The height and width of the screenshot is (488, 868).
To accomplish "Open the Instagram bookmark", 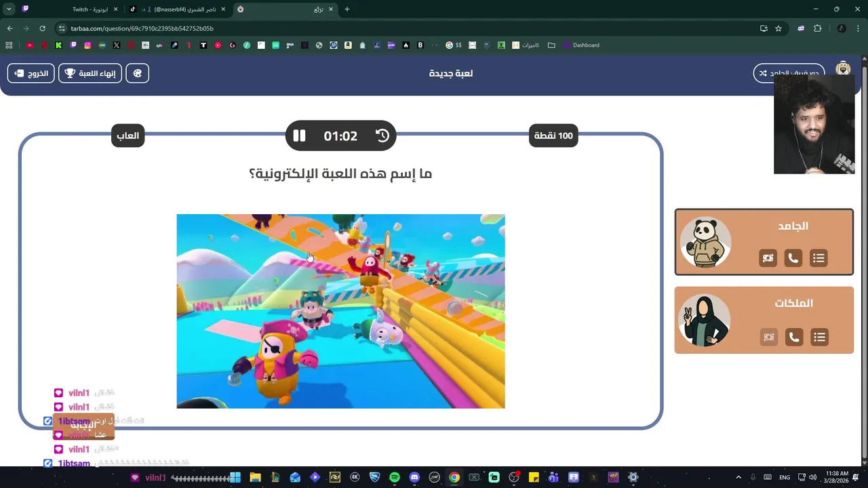I will point(87,45).
